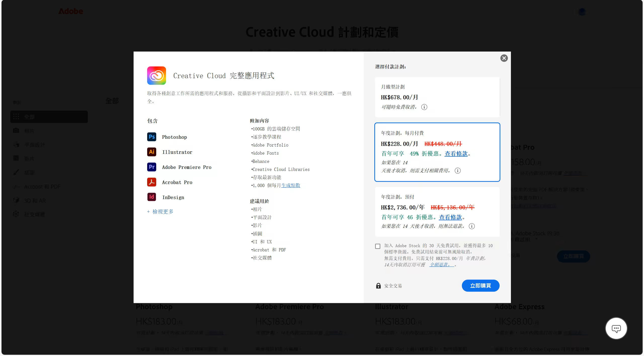
Task: Open the 全額退款 full refund link
Action: pyautogui.click(x=441, y=264)
